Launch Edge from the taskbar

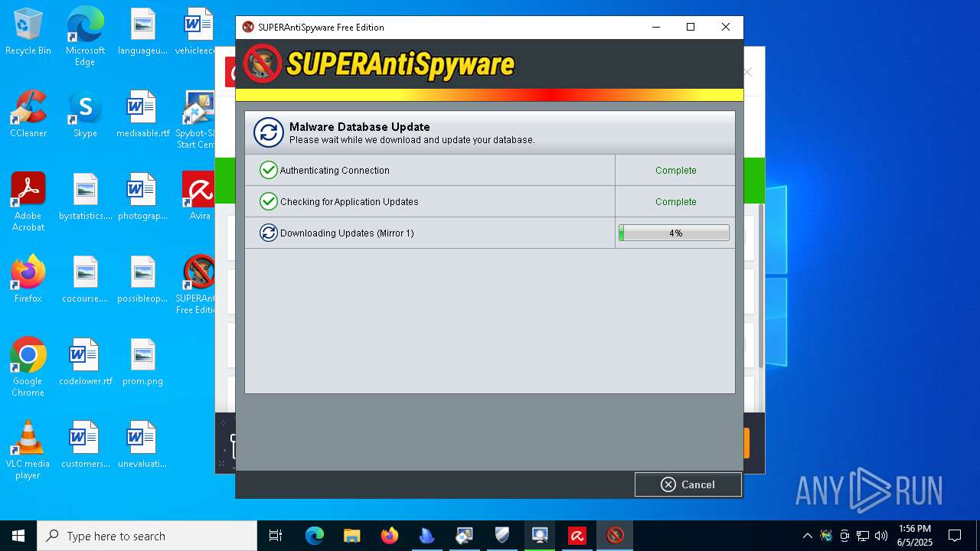(315, 536)
